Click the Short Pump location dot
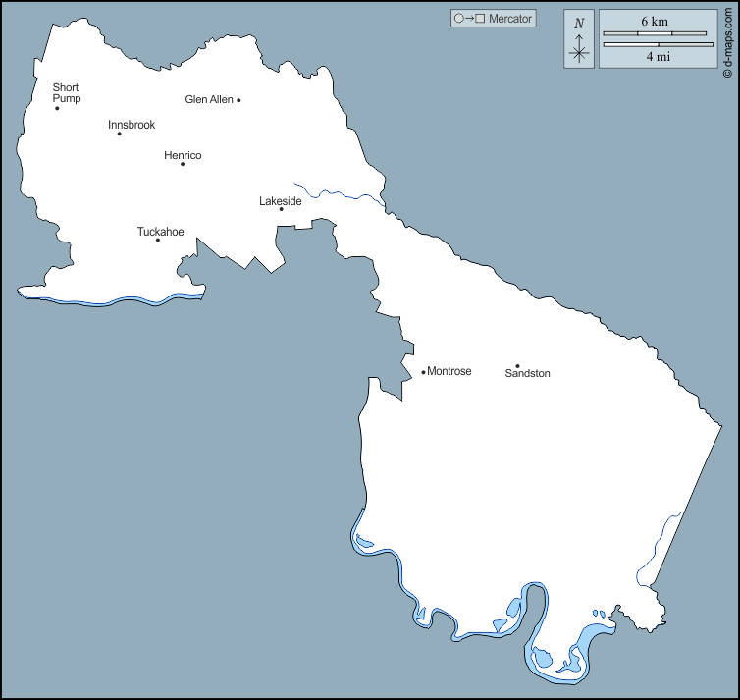 (x=57, y=108)
